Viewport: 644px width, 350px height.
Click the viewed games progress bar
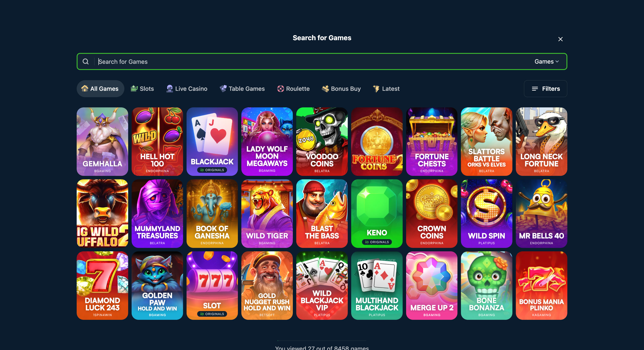click(322, 340)
